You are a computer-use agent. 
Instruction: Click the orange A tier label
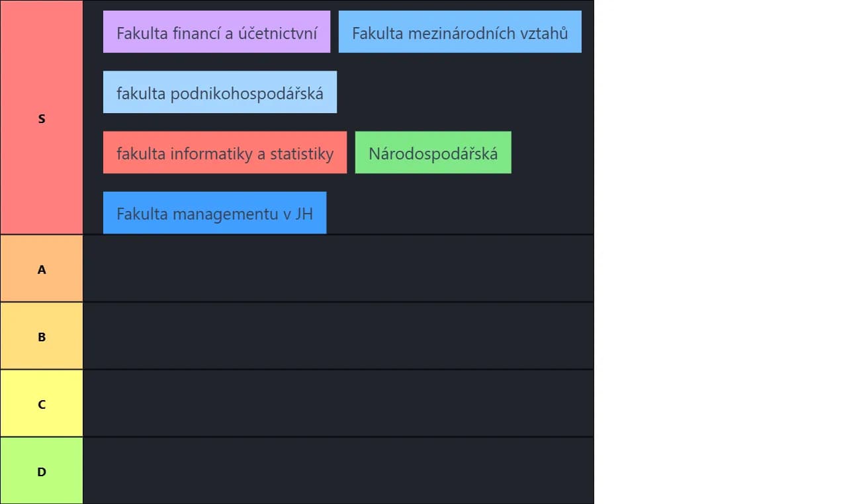pyautogui.click(x=42, y=269)
